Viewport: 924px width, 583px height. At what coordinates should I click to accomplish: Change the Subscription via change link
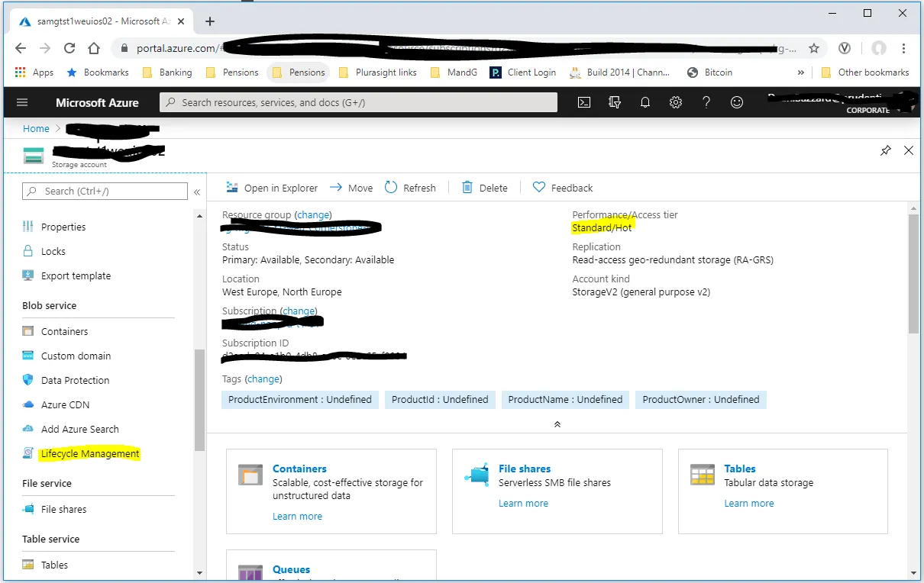pyautogui.click(x=299, y=311)
